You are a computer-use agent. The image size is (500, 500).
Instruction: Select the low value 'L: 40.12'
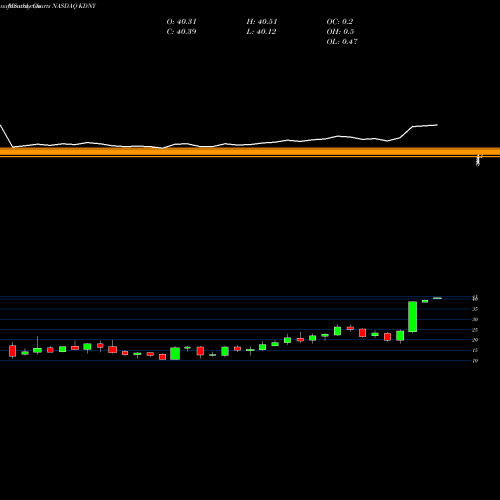(x=261, y=32)
